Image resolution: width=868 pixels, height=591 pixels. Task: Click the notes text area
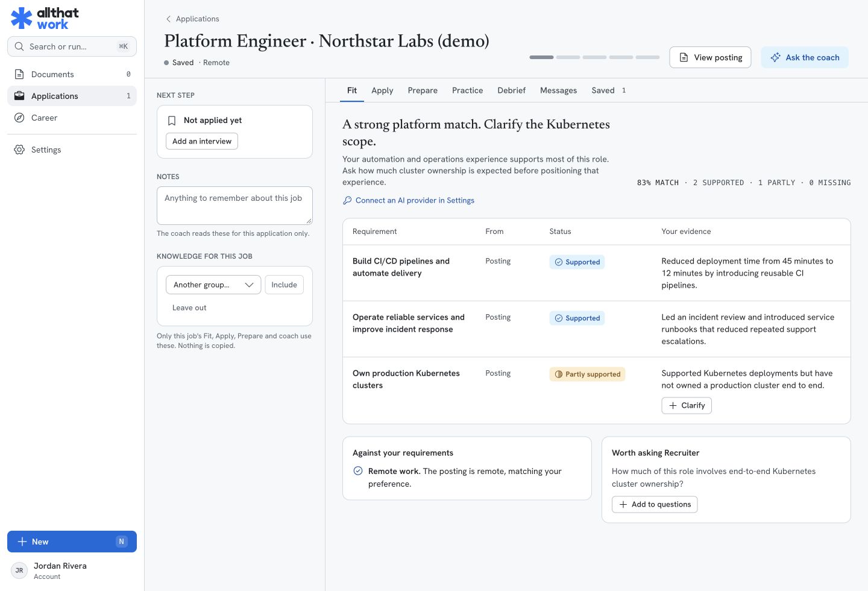click(x=234, y=206)
